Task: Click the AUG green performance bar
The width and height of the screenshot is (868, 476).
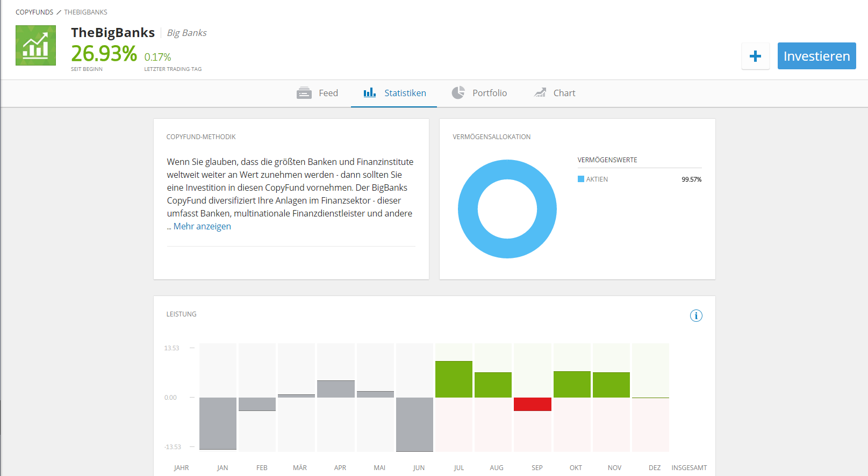Action: click(x=493, y=385)
